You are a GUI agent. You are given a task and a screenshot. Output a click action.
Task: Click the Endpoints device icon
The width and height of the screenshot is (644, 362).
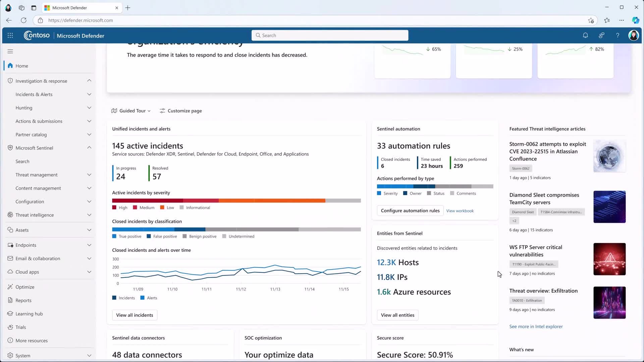click(x=10, y=245)
